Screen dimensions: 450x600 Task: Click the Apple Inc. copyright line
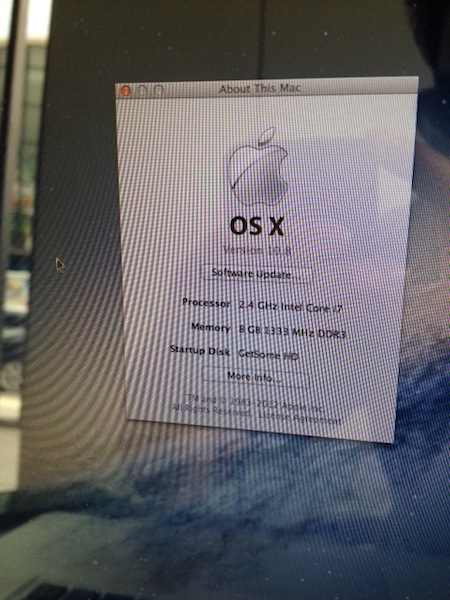click(256, 403)
